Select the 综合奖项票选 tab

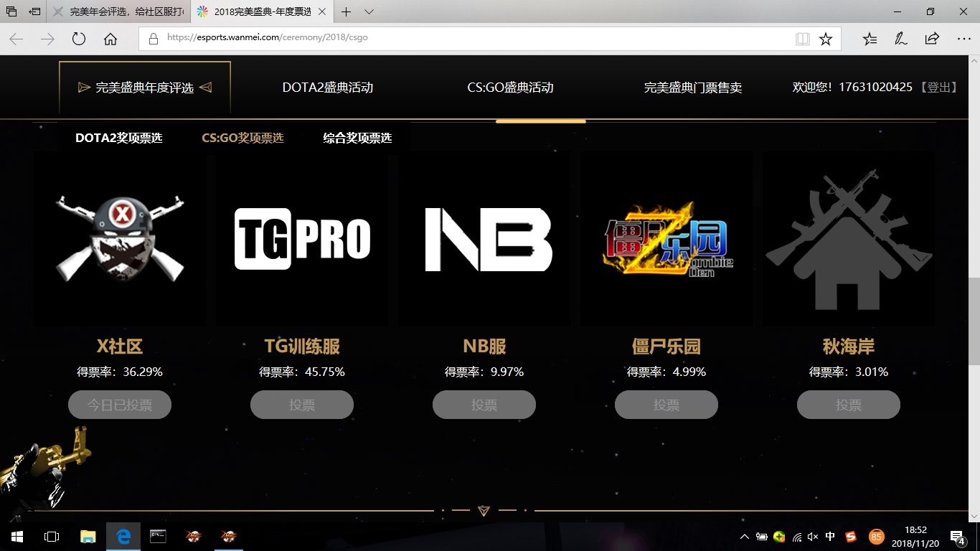pyautogui.click(x=357, y=138)
